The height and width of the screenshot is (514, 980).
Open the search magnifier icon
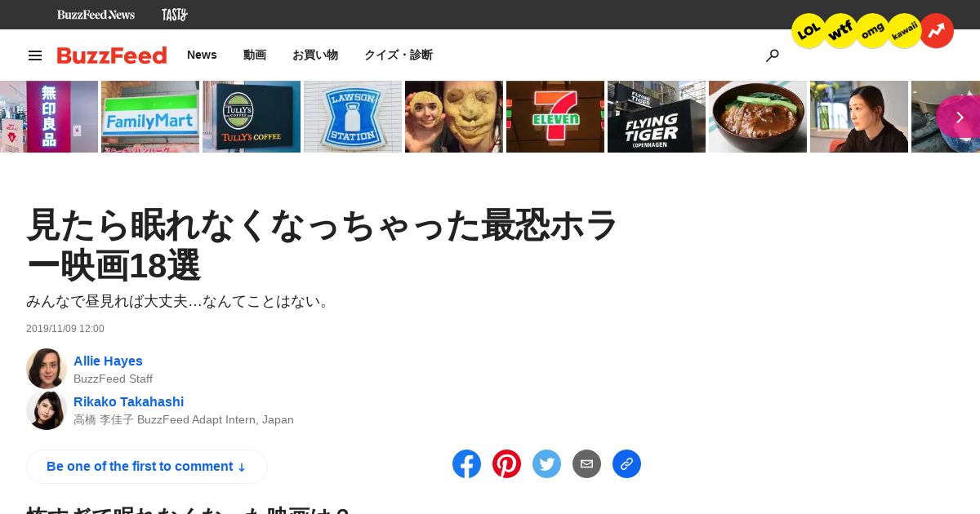pyautogui.click(x=772, y=55)
